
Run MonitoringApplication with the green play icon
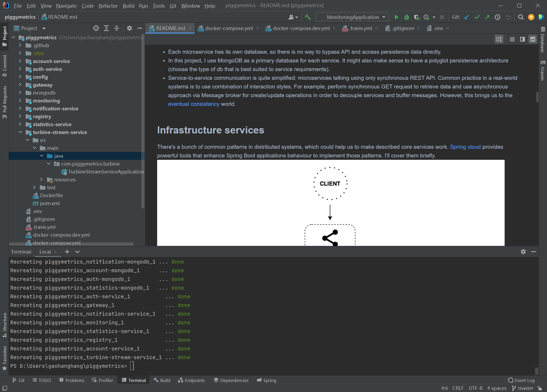click(396, 17)
